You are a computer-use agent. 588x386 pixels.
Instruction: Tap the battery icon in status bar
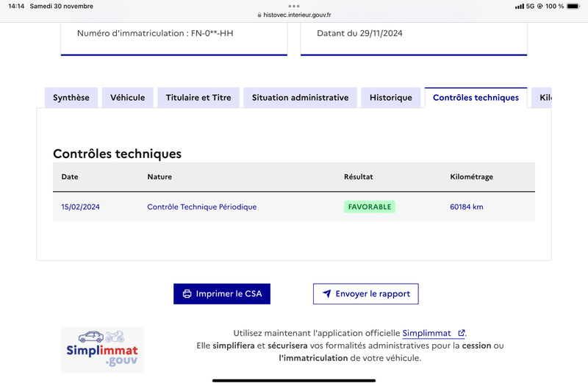tap(573, 6)
